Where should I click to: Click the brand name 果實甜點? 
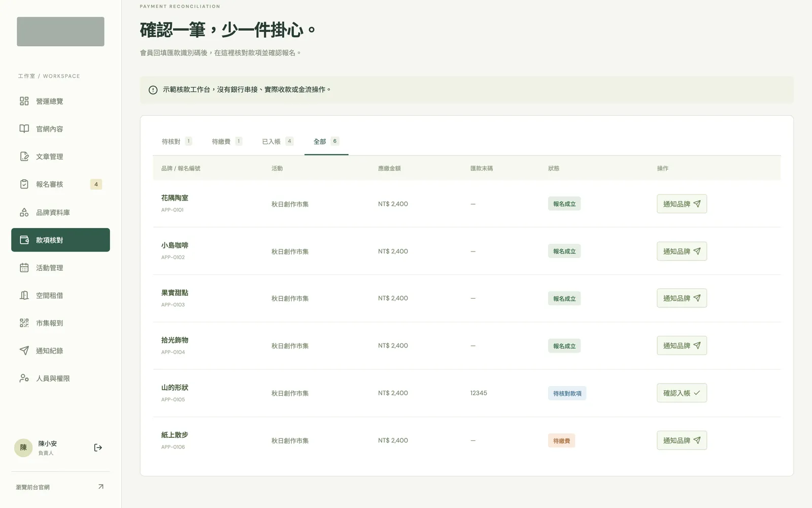(175, 293)
